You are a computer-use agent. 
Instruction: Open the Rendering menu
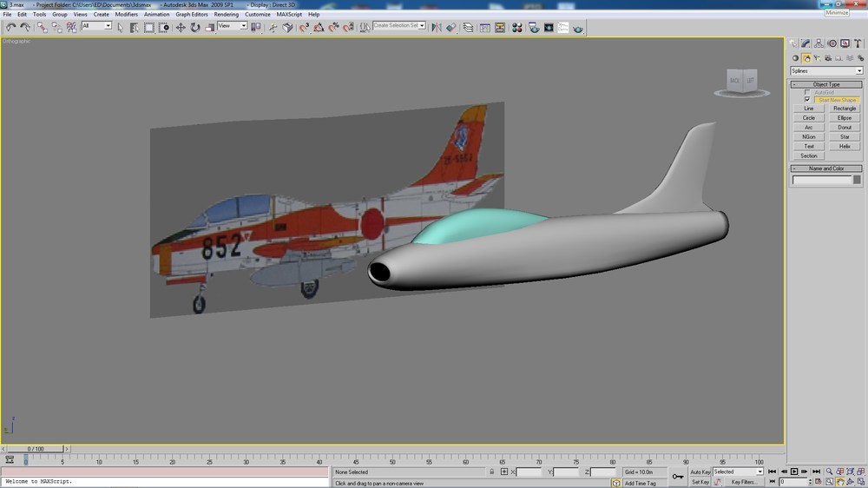click(x=226, y=15)
